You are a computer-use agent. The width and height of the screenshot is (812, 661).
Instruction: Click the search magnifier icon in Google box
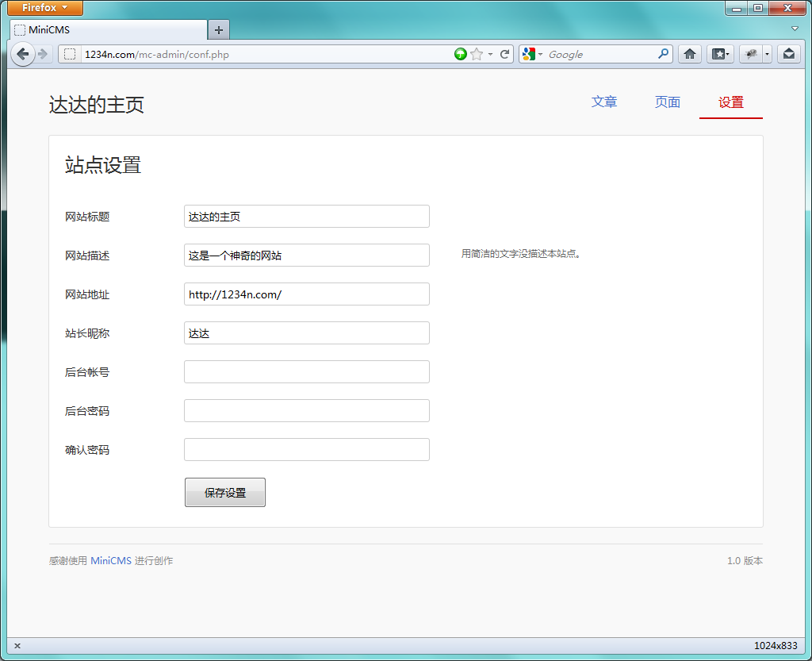click(663, 54)
